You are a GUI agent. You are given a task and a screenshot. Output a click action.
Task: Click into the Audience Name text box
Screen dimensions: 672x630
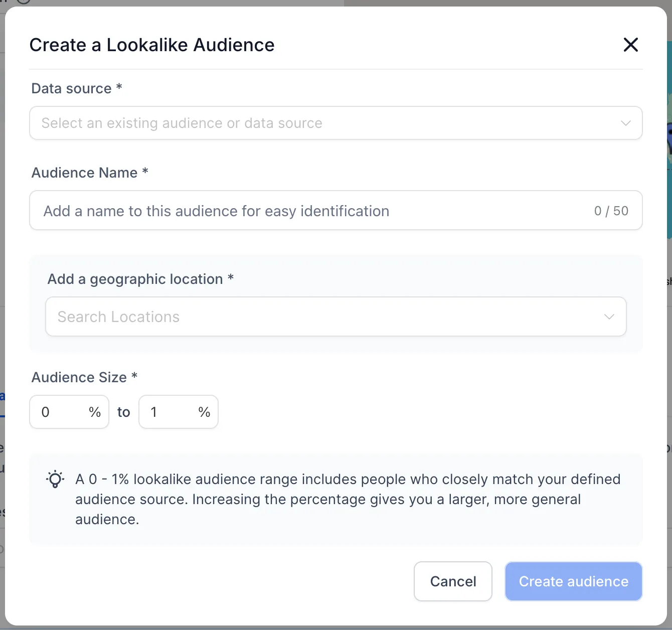tap(335, 210)
